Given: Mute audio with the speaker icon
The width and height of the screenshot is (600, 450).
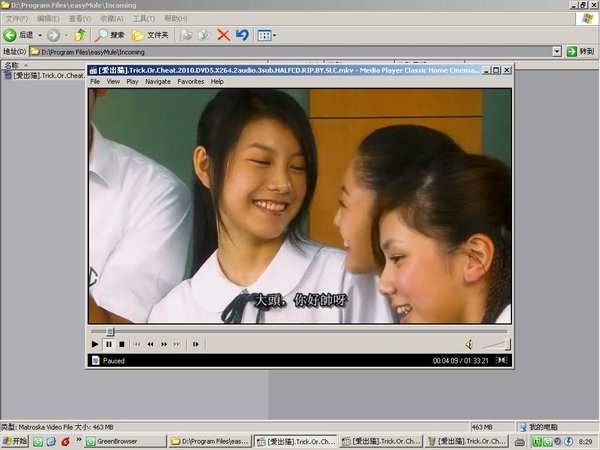Looking at the screenshot, I should (x=469, y=344).
